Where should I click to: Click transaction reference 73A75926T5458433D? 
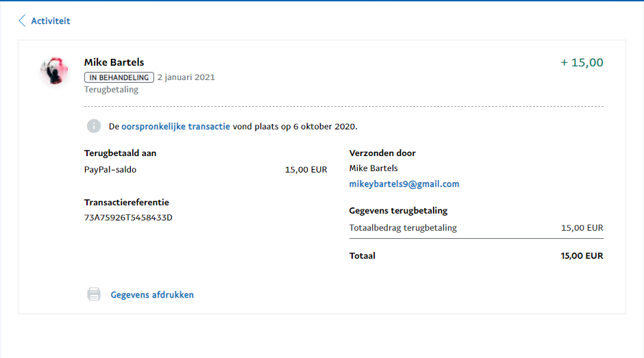[x=128, y=218]
